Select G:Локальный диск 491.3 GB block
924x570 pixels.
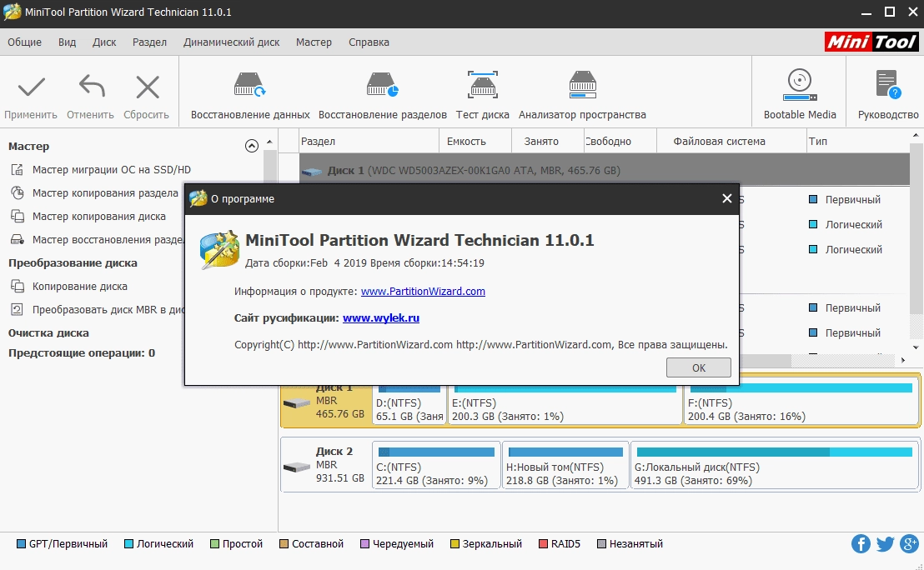[x=775, y=467]
